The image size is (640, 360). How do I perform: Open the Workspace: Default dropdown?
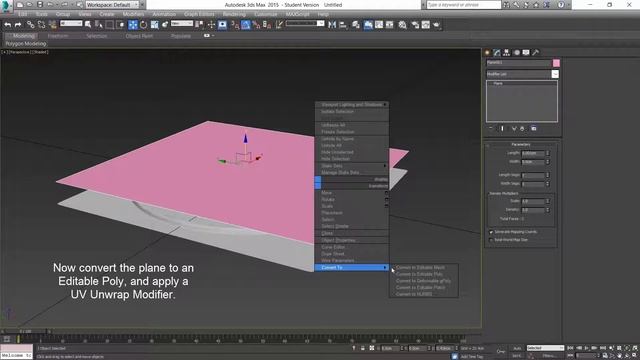click(112, 5)
